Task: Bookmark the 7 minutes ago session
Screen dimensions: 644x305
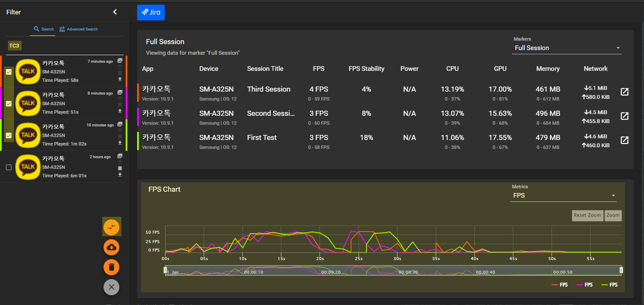Action: click(120, 73)
